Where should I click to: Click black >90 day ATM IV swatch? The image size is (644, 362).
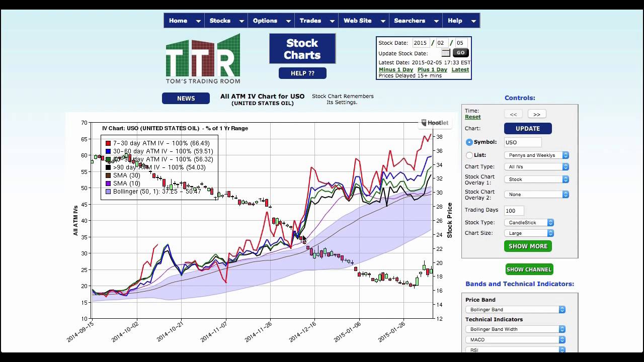pyautogui.click(x=108, y=167)
